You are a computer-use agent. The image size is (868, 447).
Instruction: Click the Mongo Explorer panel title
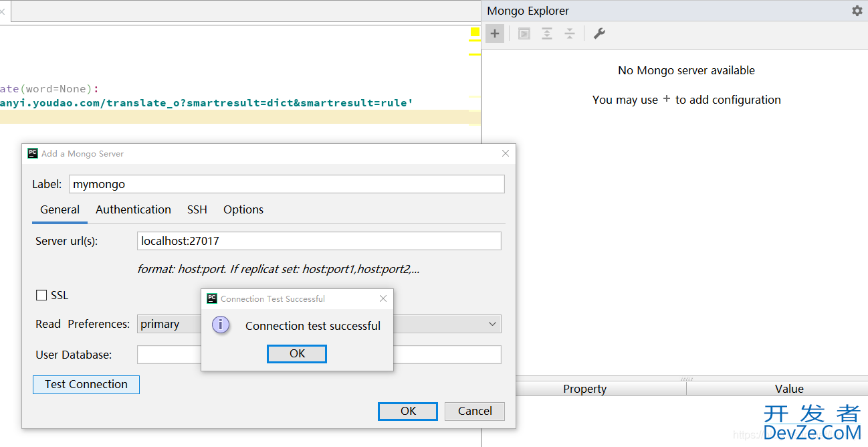click(528, 11)
